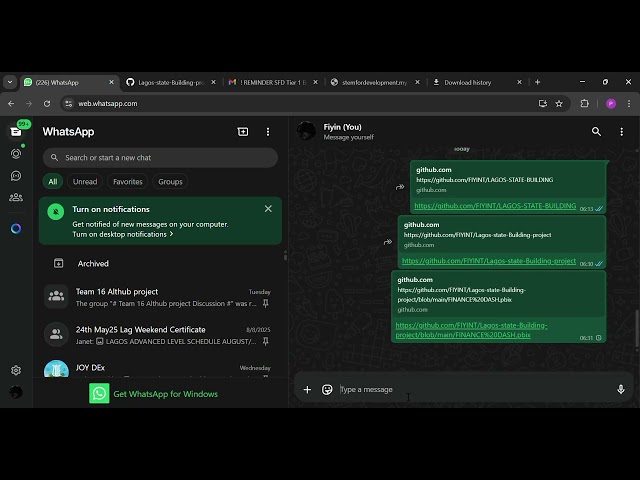Reload the page with the refresh icon

pyautogui.click(x=47, y=104)
